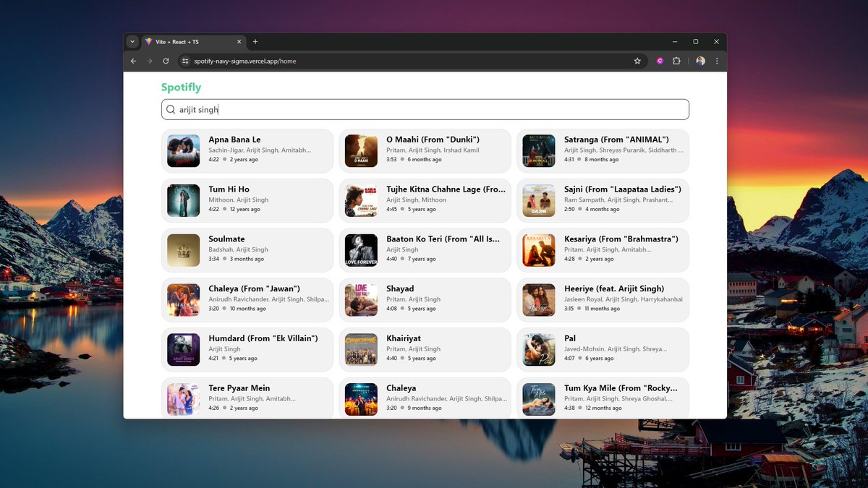Open Sajni album cover
The image size is (868, 488).
pyautogui.click(x=539, y=201)
